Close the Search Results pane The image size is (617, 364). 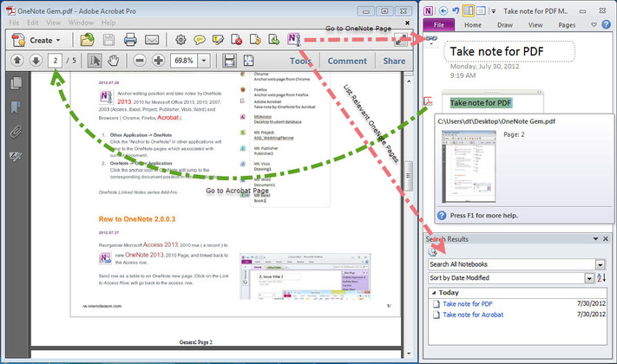tap(606, 238)
